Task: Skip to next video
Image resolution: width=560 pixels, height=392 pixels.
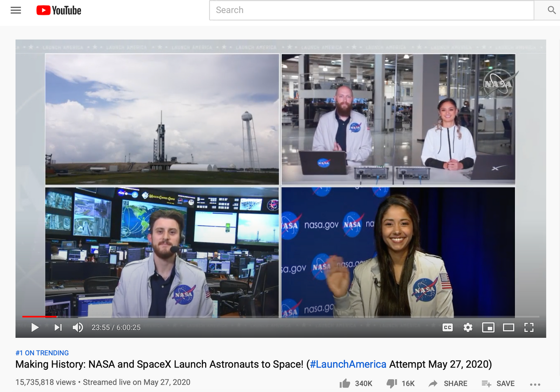Action: [58, 327]
